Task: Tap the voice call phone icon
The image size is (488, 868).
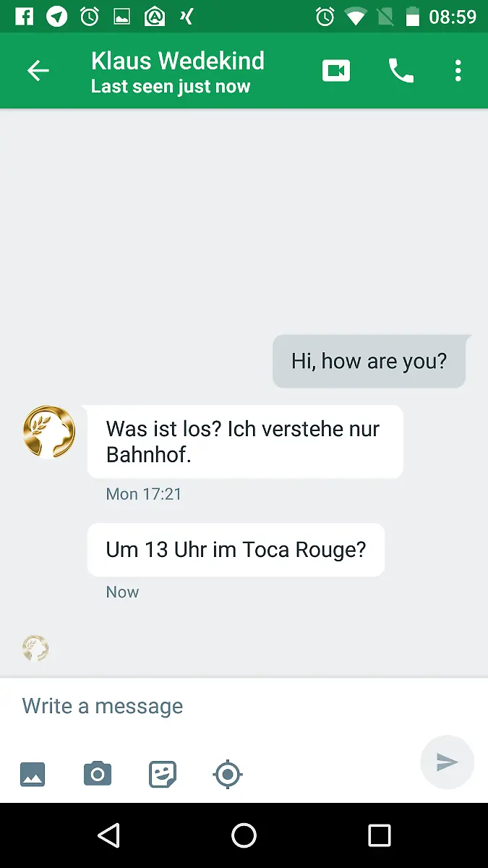Action: coord(401,71)
